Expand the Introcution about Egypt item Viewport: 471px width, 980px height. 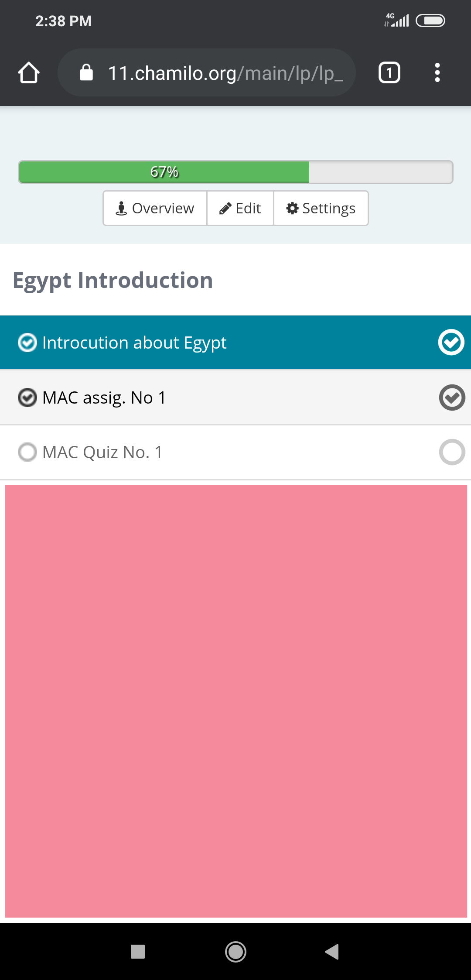pyautogui.click(x=133, y=342)
